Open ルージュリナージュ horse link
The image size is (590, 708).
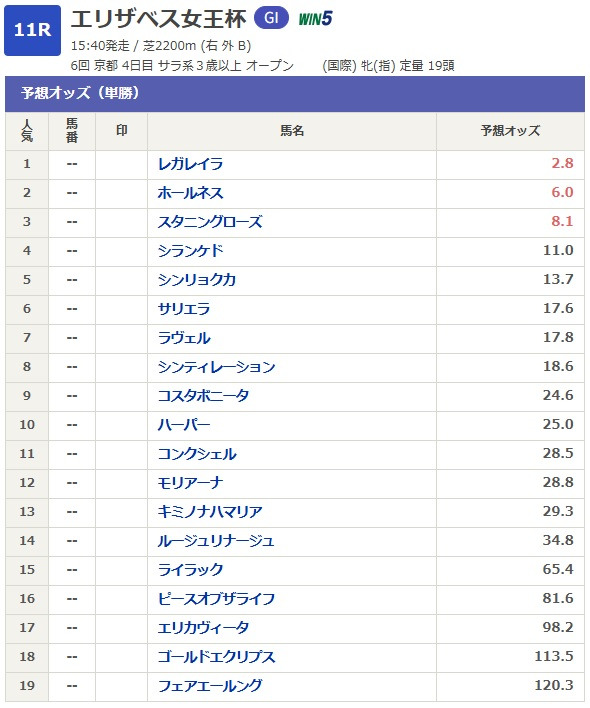click(216, 540)
